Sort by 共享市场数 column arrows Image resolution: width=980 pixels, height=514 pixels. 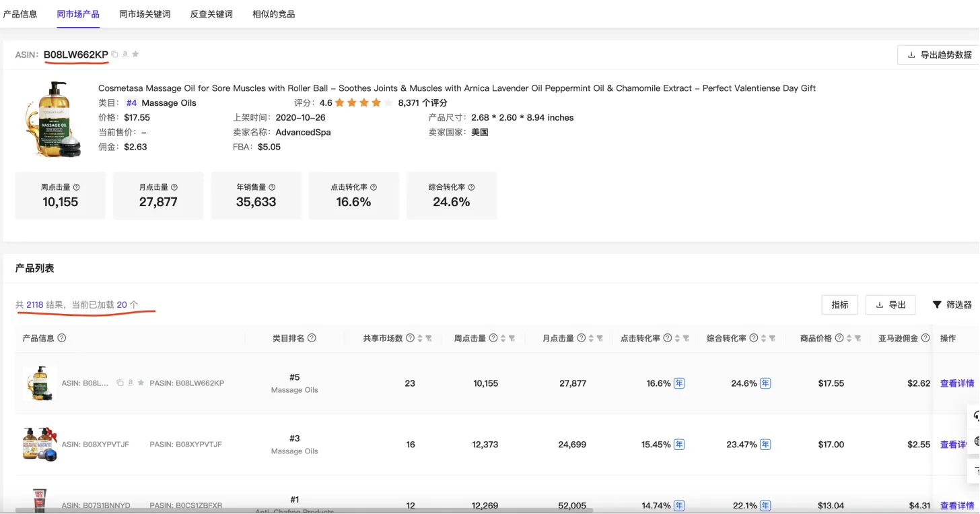[420, 338]
